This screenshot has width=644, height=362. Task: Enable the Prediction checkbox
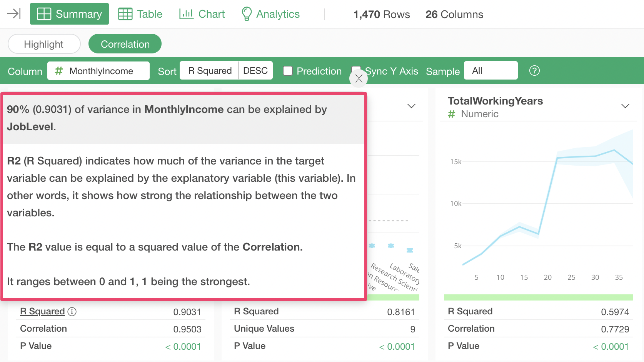point(288,71)
